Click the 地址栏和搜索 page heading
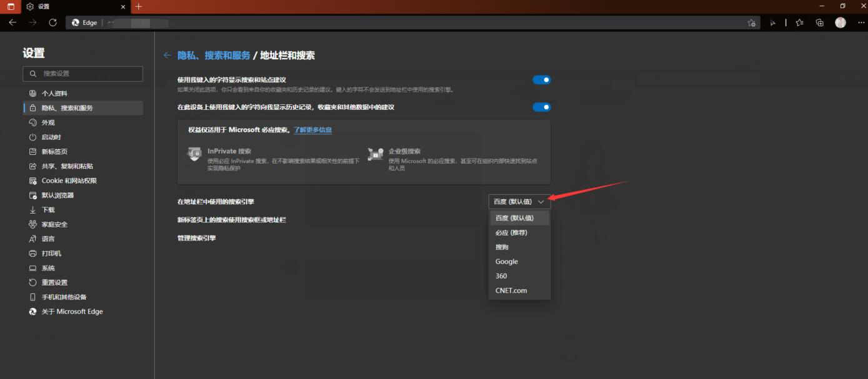868x379 pixels. pos(287,55)
